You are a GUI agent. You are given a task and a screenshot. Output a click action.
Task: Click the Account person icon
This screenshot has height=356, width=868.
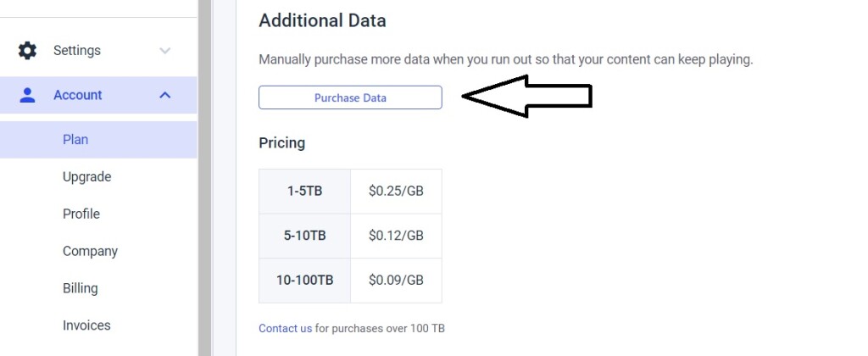point(27,95)
